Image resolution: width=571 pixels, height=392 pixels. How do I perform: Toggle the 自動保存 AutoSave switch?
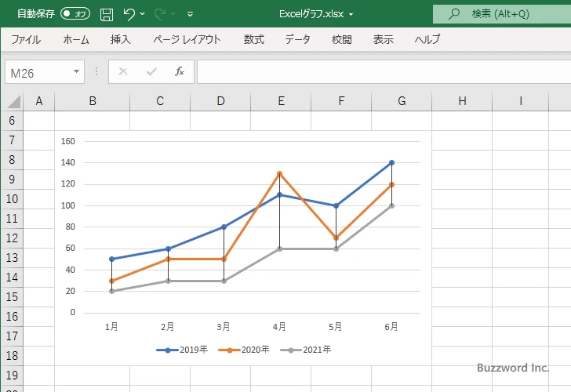click(x=75, y=14)
